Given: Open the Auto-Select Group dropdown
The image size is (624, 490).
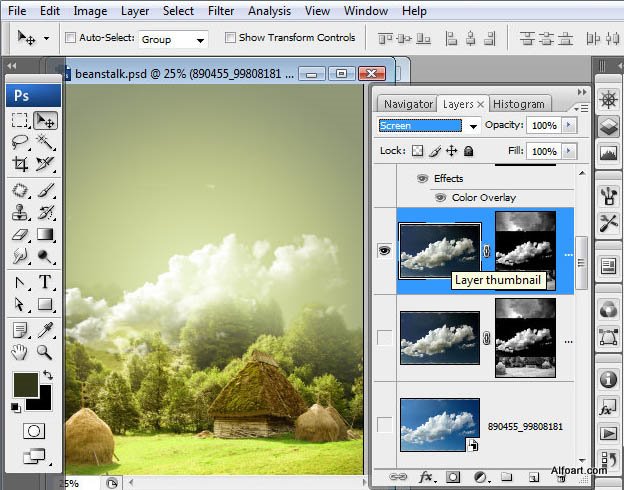Looking at the screenshot, I should (x=172, y=39).
